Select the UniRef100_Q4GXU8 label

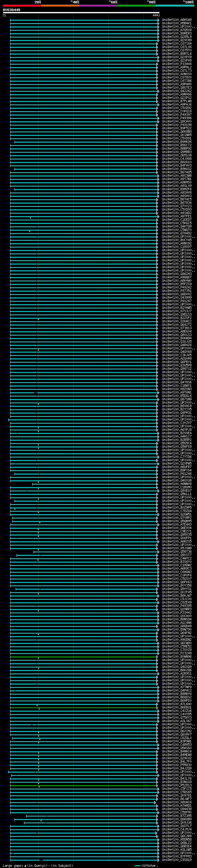tap(176, 481)
